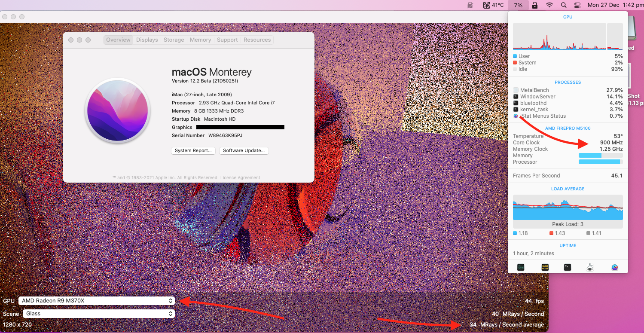Click the uptime 1 hour, 2 minutes text

click(x=534, y=254)
